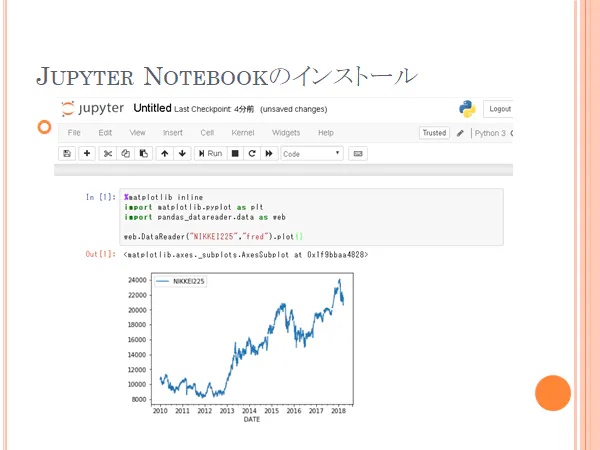Click the Jupyter logo

(92, 109)
